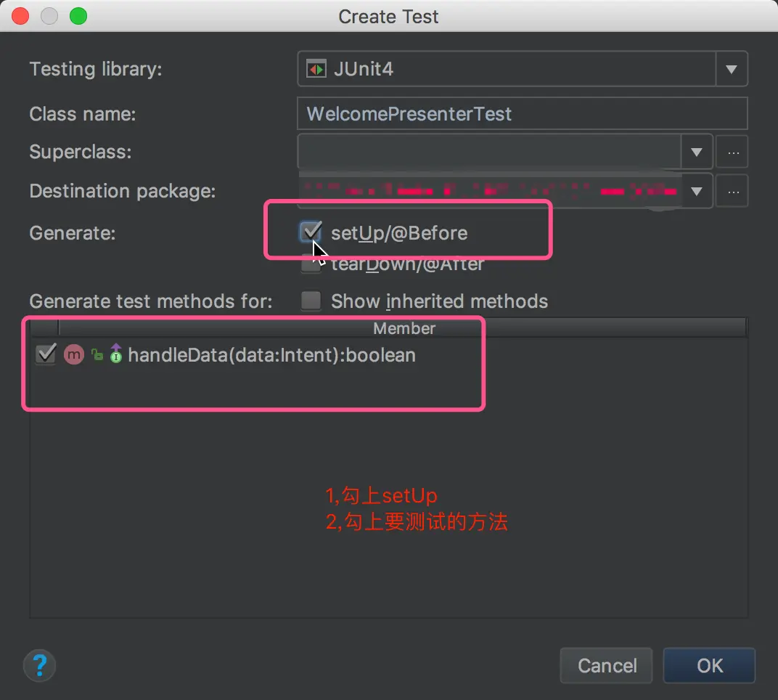The width and height of the screenshot is (778, 700).
Task: Click the Cancel button
Action: (606, 665)
